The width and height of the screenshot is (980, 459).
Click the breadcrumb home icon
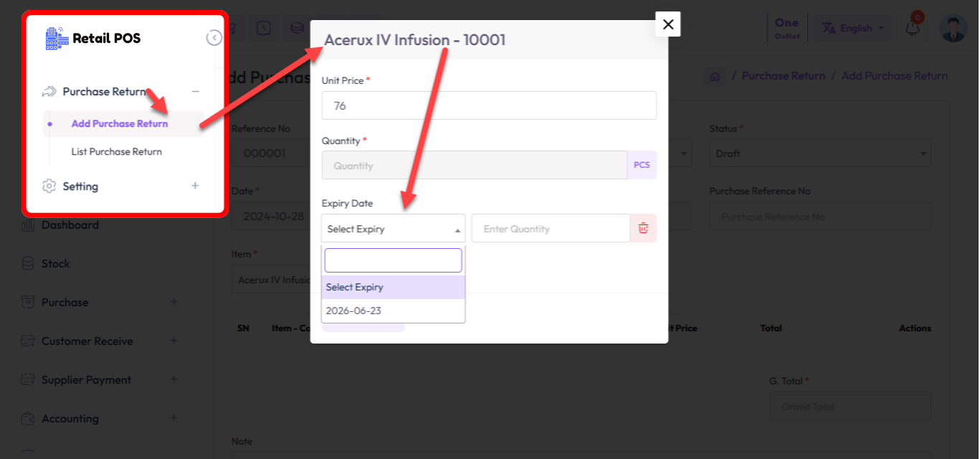tap(715, 76)
